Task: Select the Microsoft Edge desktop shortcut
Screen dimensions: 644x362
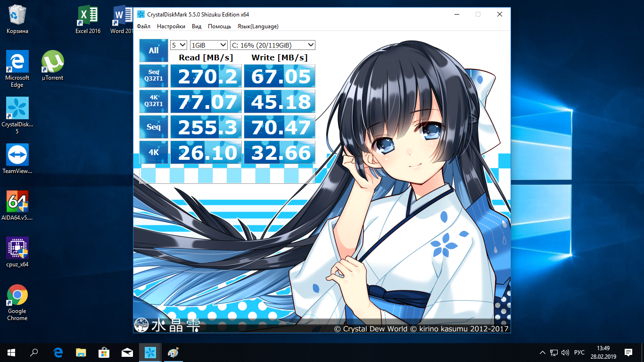Action: coord(17,69)
